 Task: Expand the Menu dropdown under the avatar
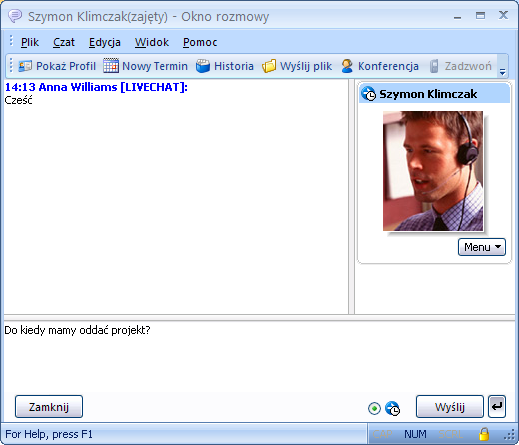click(482, 247)
